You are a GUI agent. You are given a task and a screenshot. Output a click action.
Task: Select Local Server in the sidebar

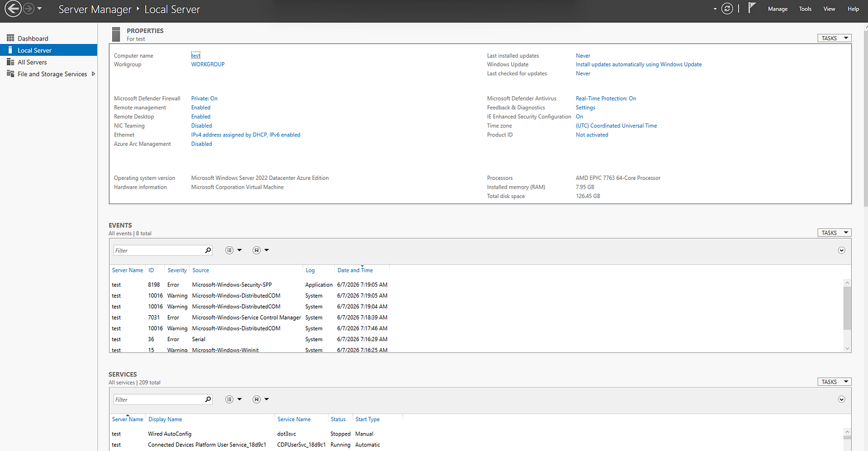tap(48, 50)
